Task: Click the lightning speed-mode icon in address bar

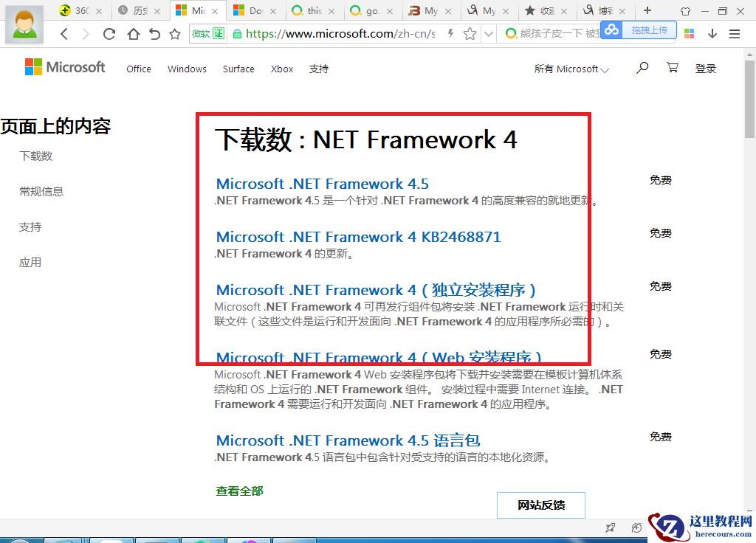Action: pyautogui.click(x=450, y=33)
